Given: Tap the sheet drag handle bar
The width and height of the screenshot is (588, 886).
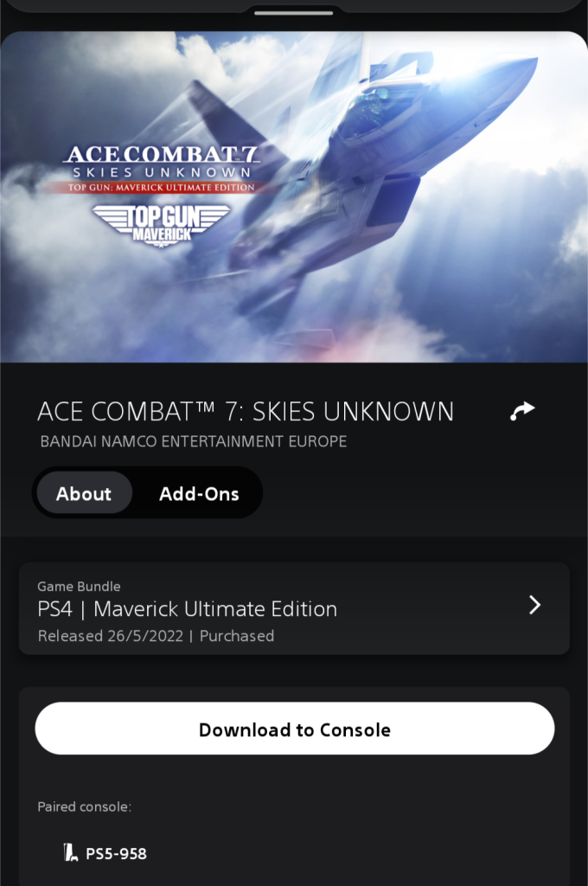Looking at the screenshot, I should pos(294,13).
